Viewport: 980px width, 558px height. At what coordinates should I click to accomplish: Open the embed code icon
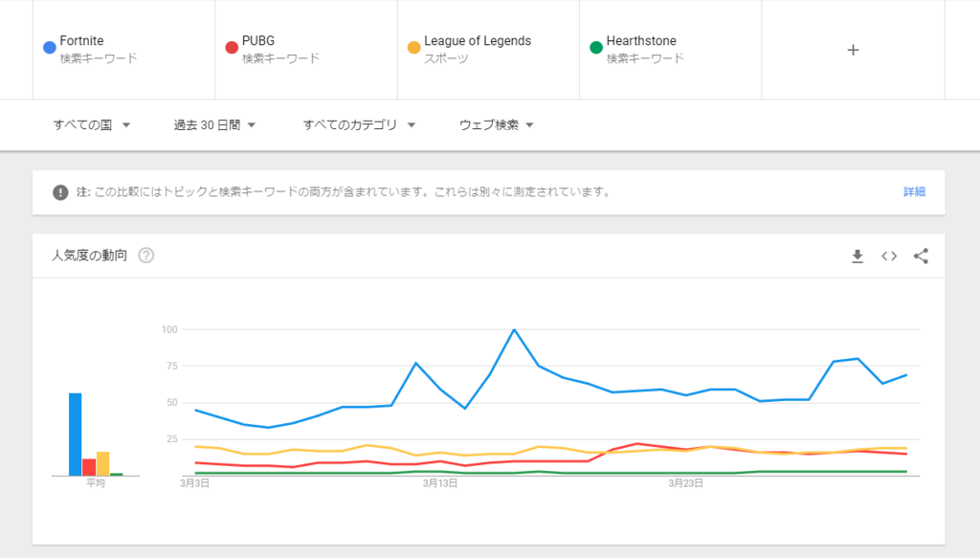[x=889, y=257]
